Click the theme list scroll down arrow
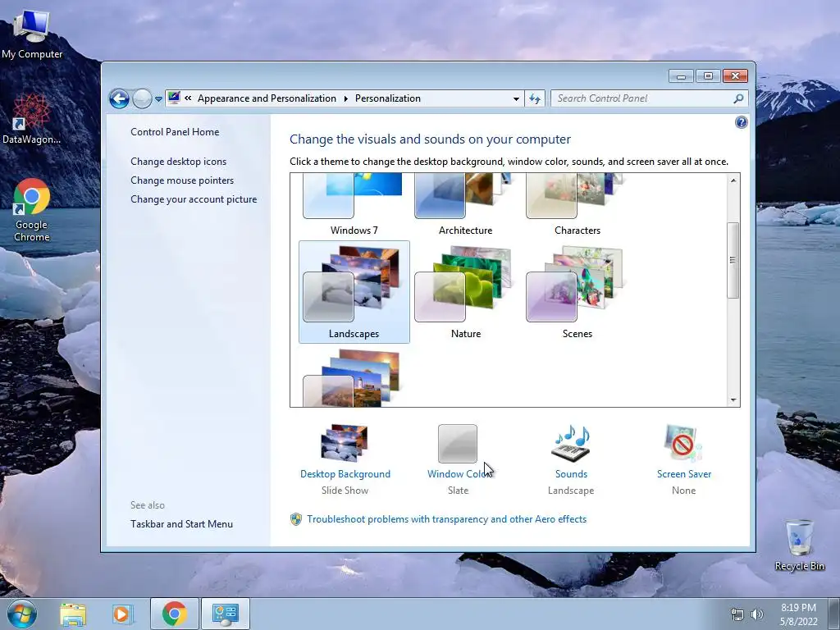Screen dimensions: 840x630 click(733, 400)
